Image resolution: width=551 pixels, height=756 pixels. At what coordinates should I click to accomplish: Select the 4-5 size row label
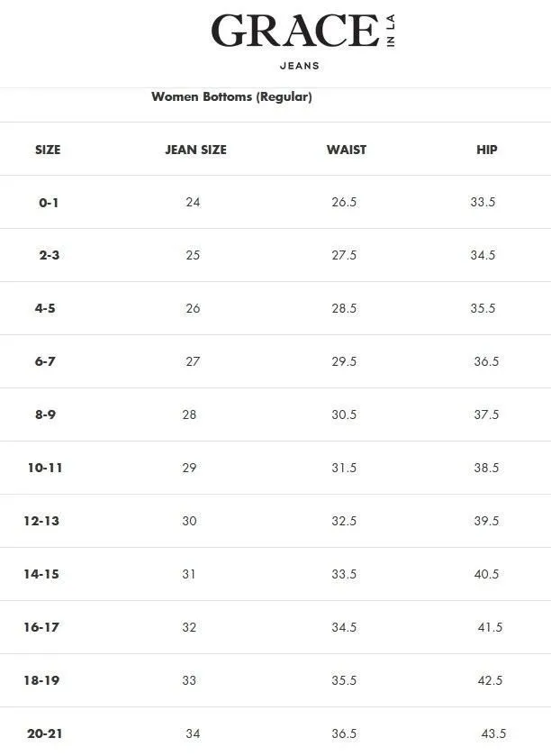pyautogui.click(x=45, y=308)
